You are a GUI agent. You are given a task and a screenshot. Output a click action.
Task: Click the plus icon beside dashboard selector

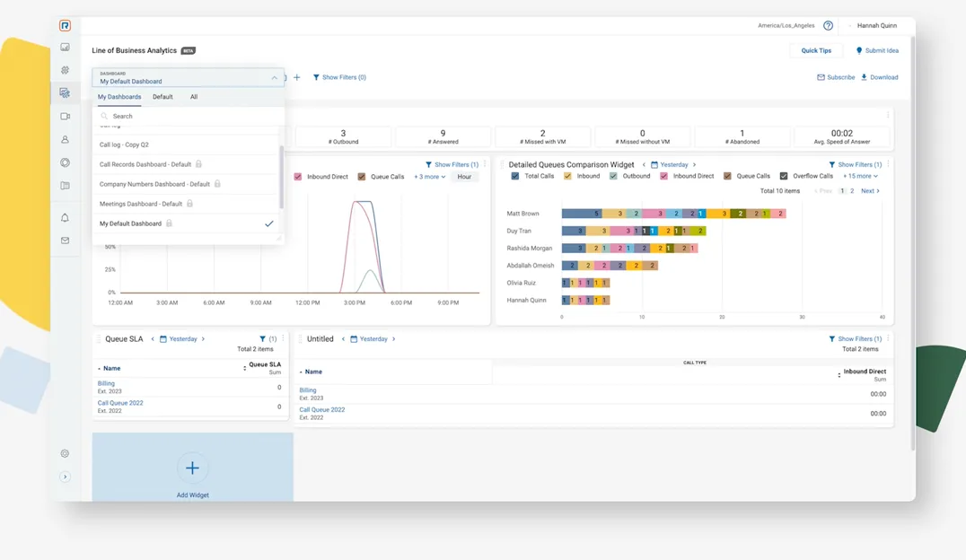(x=297, y=77)
